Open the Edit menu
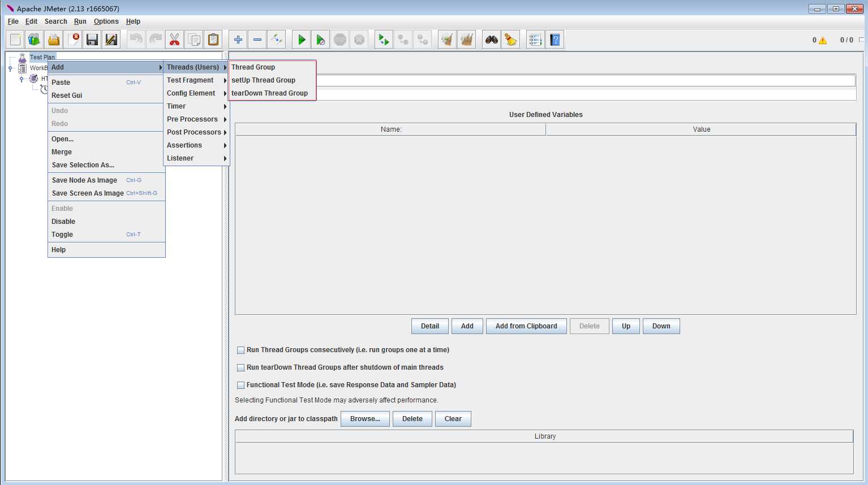Screen dimensions: 868x485 point(31,21)
